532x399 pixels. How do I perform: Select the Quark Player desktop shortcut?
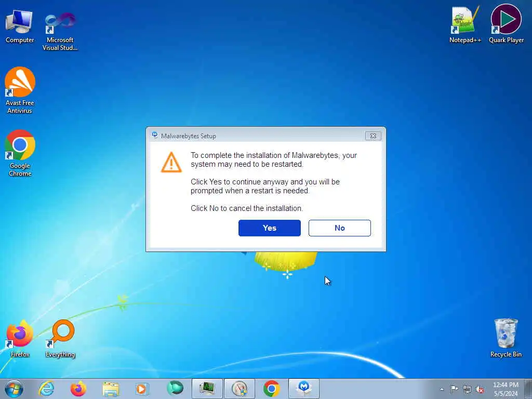pyautogui.click(x=506, y=24)
